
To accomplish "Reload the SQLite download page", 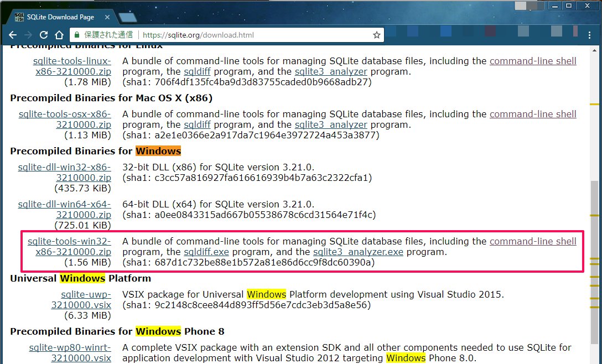I will pyautogui.click(x=44, y=35).
